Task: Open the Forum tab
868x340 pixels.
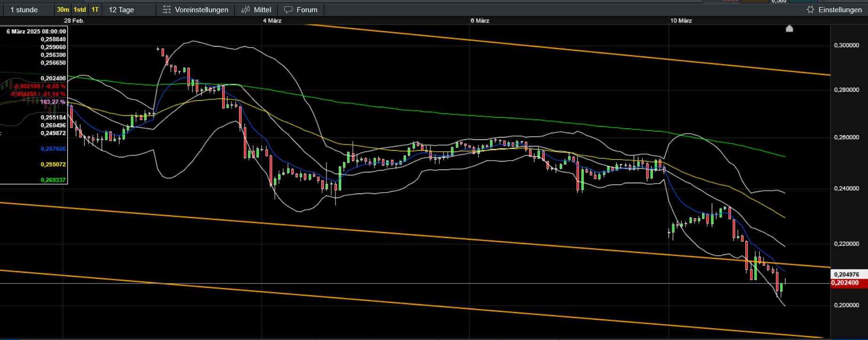Action: 301,9
